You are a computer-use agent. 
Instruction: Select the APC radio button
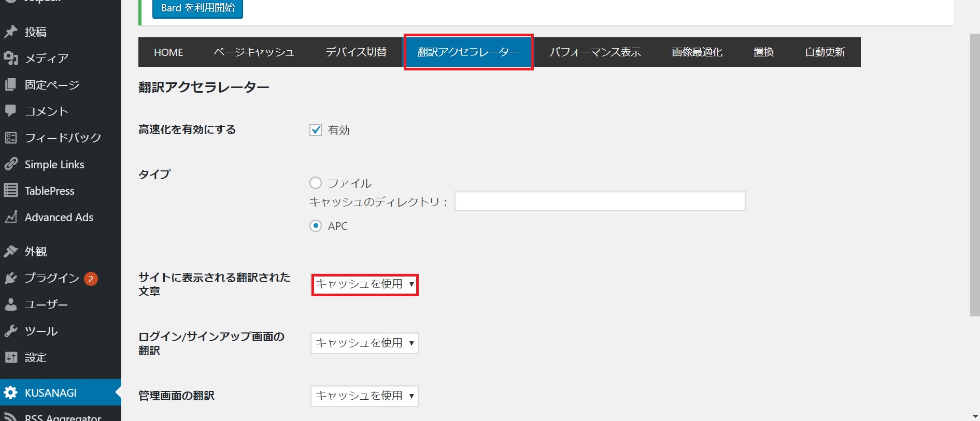pyautogui.click(x=316, y=226)
